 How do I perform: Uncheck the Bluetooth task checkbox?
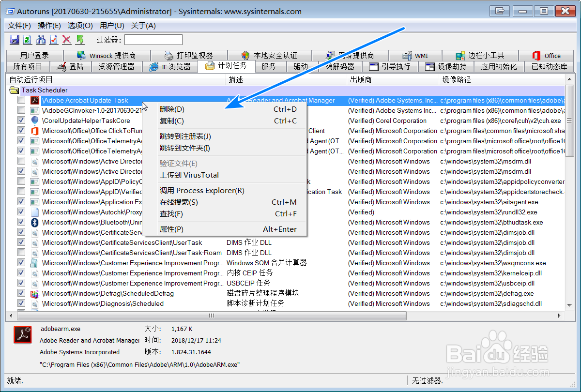click(x=21, y=222)
